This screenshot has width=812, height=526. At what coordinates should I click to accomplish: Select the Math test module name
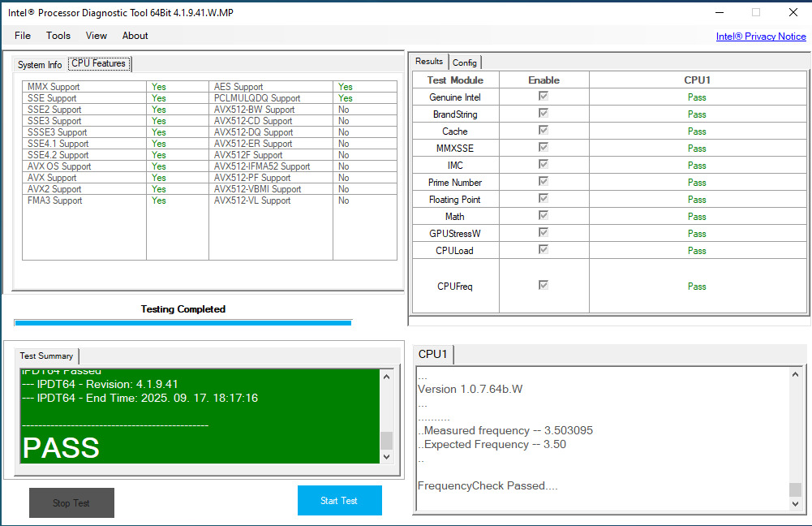[455, 217]
